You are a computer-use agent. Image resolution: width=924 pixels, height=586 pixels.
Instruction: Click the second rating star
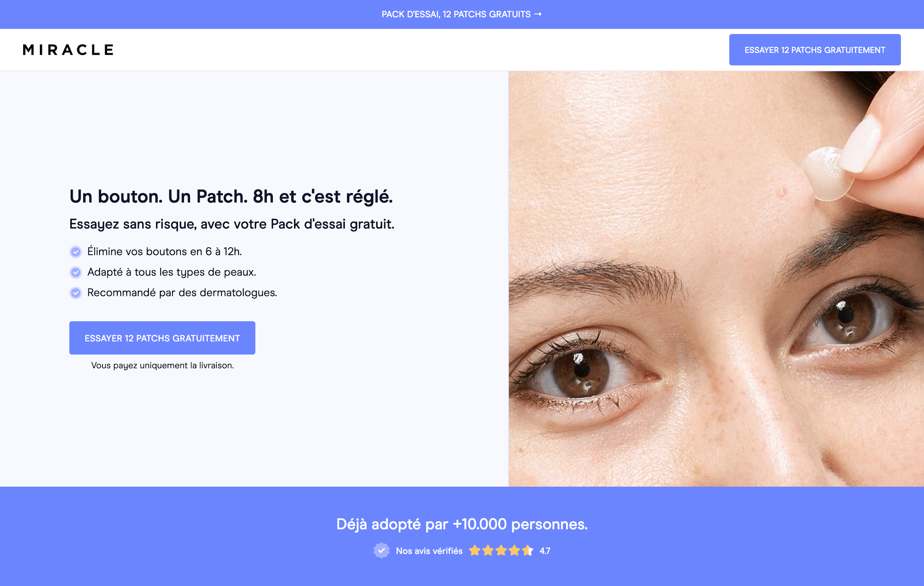coord(488,551)
